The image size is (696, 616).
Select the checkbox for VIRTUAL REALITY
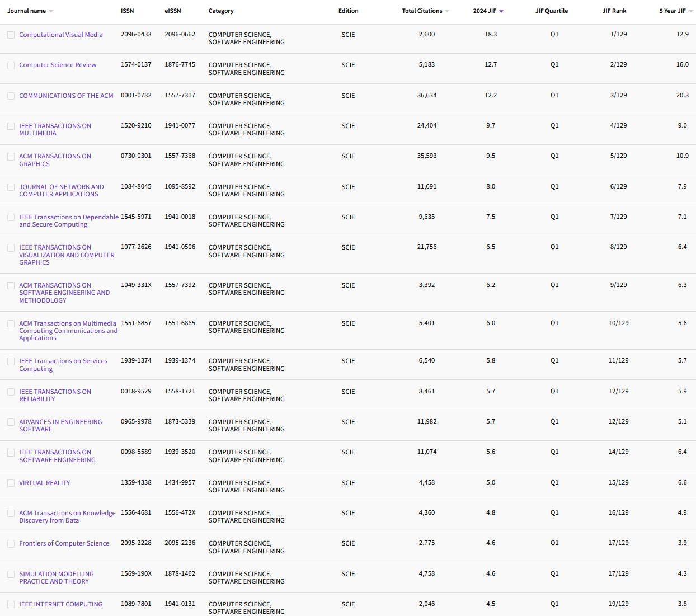pyautogui.click(x=11, y=482)
